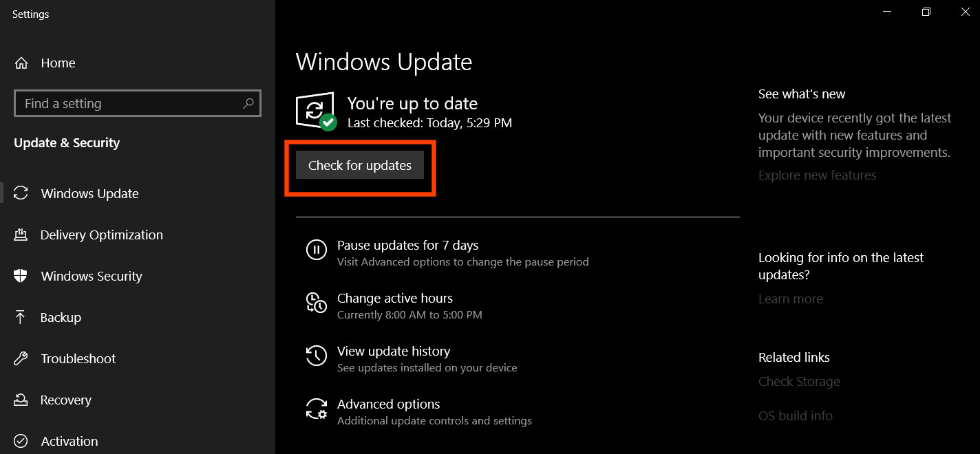Open the Explore new features link
The width and height of the screenshot is (980, 454).
pos(817,175)
